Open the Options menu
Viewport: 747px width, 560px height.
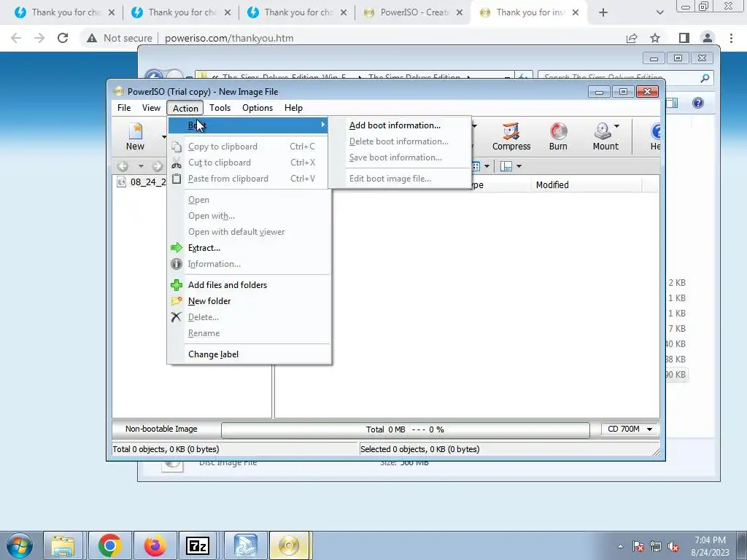[258, 108]
